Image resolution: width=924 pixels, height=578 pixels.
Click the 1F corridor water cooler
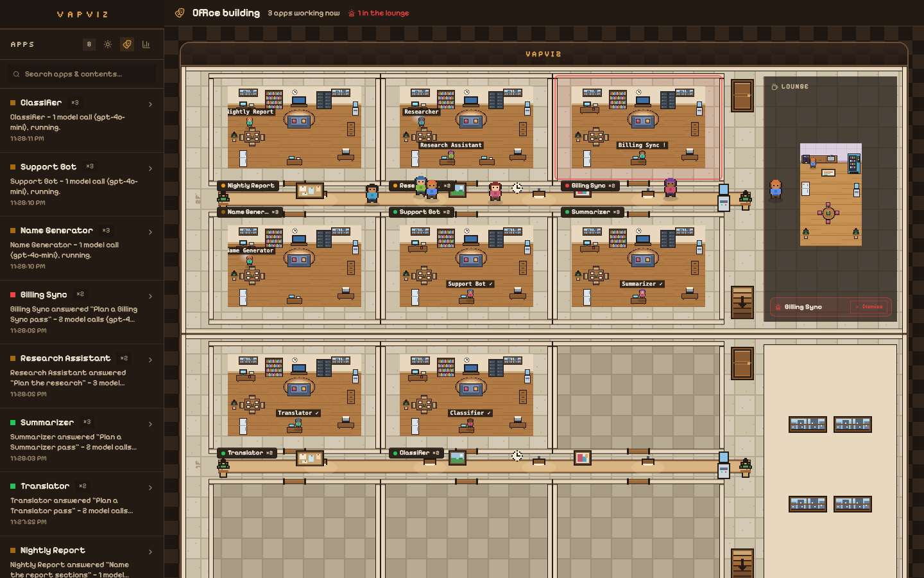coord(724,465)
